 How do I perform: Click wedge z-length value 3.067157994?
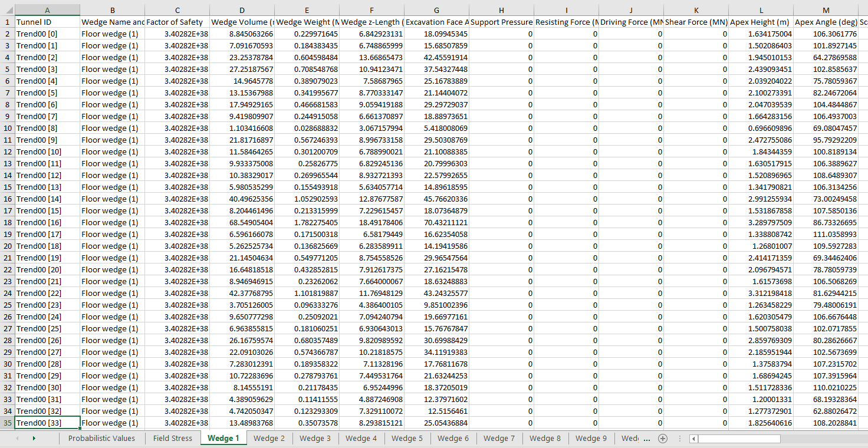(x=371, y=128)
